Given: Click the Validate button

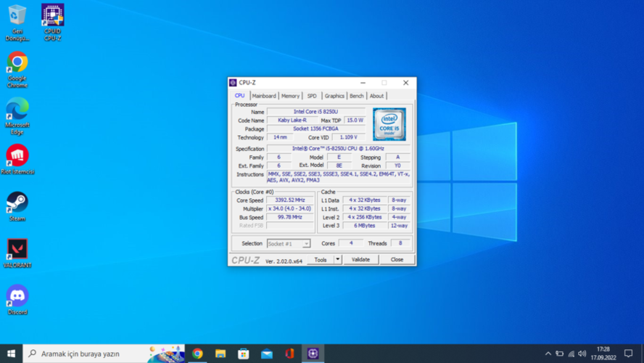Looking at the screenshot, I should coord(360,259).
